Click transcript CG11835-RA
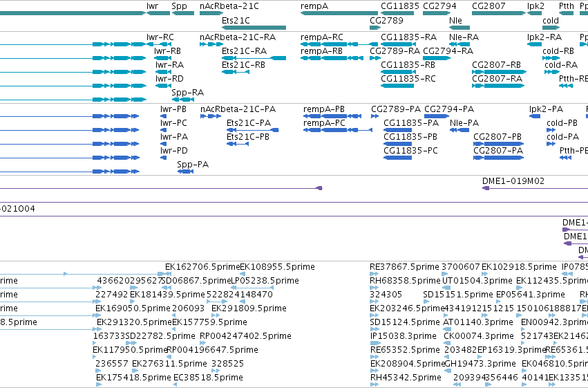The height and width of the screenshot is (388, 588). [408, 37]
